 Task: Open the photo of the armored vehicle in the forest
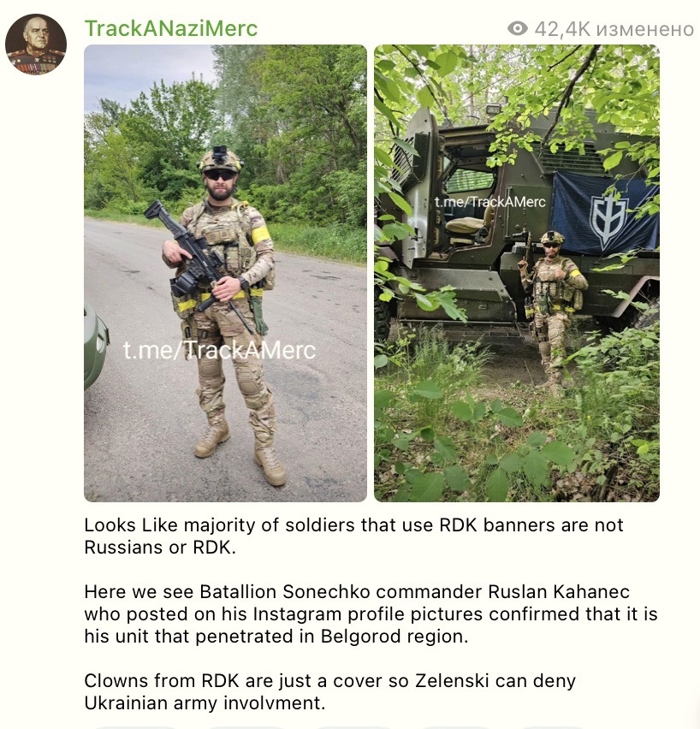(517, 273)
